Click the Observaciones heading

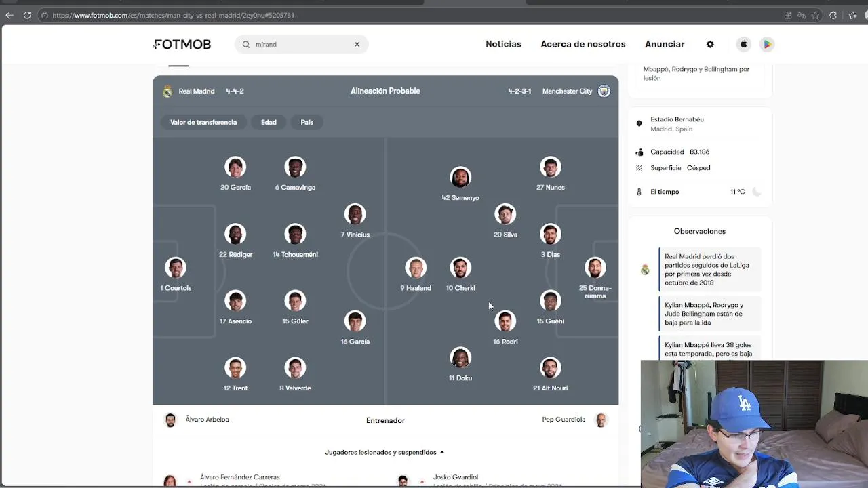tap(700, 231)
